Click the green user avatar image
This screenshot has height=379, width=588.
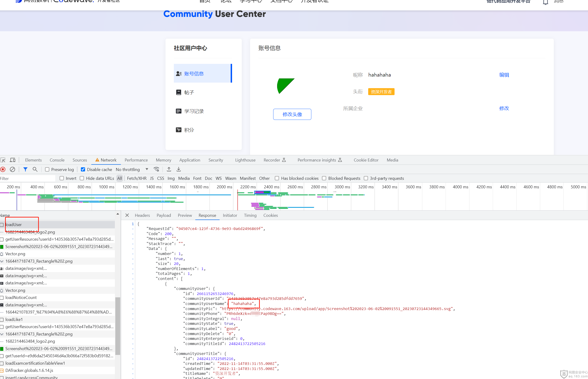286,86
